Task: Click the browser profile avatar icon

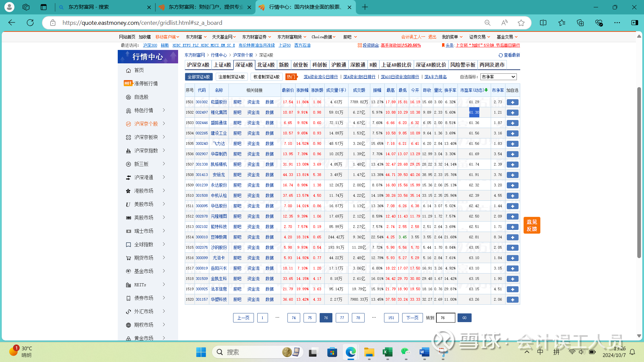Action: coord(9,7)
